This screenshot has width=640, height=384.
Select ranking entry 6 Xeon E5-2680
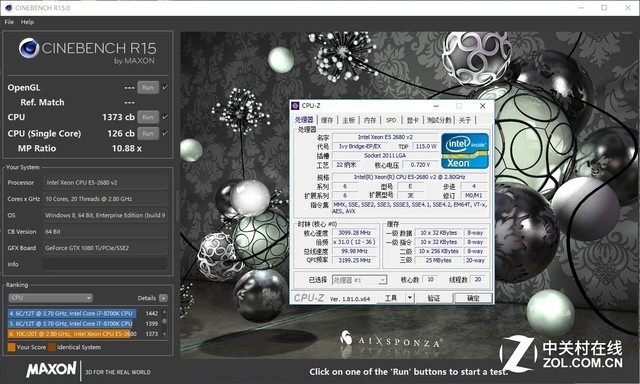(83, 334)
